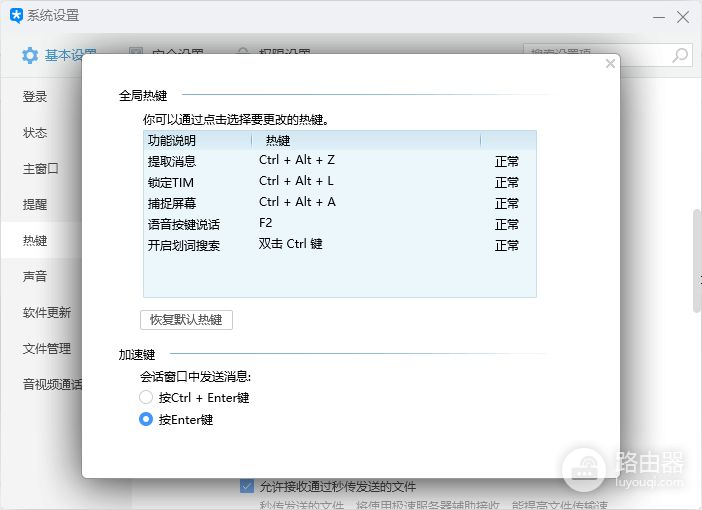Image resolution: width=702 pixels, height=510 pixels.
Task: Click the magnifier icon in the search box
Action: [x=680, y=55]
